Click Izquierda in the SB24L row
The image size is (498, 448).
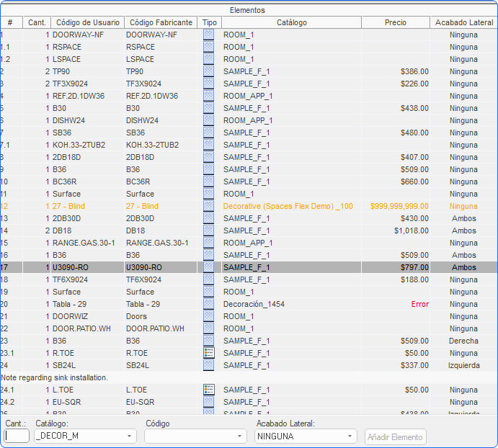coord(463,365)
